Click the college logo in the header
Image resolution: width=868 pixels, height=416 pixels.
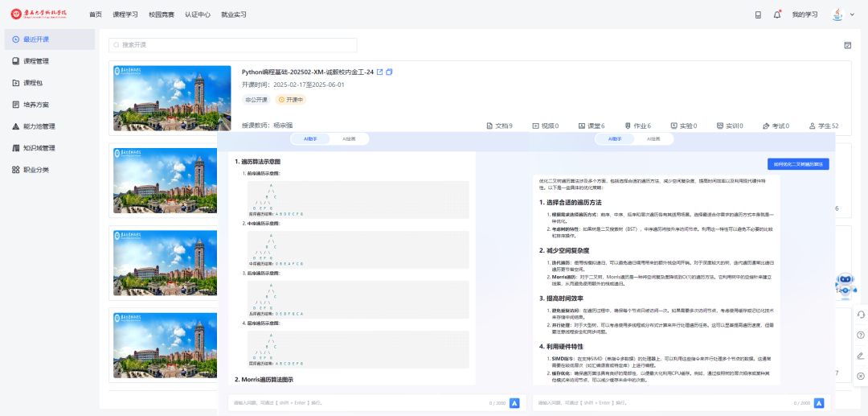(x=39, y=14)
